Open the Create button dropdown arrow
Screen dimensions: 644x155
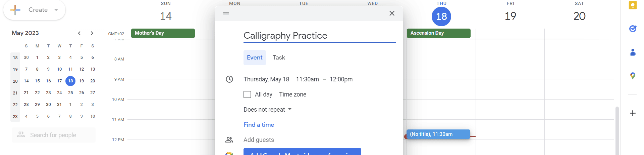pyautogui.click(x=56, y=10)
